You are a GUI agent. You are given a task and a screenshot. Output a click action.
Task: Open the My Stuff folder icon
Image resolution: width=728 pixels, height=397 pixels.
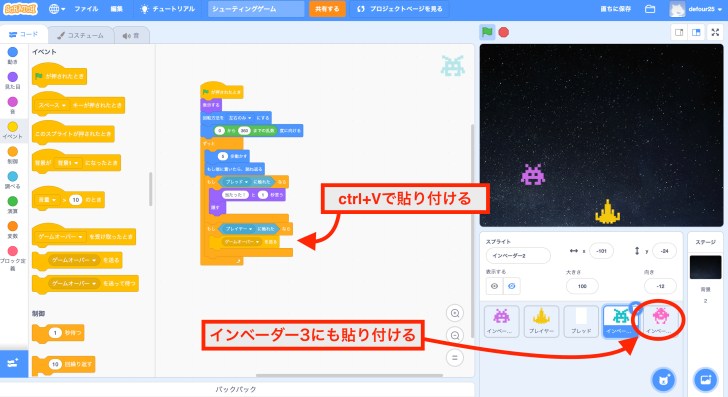click(x=650, y=9)
